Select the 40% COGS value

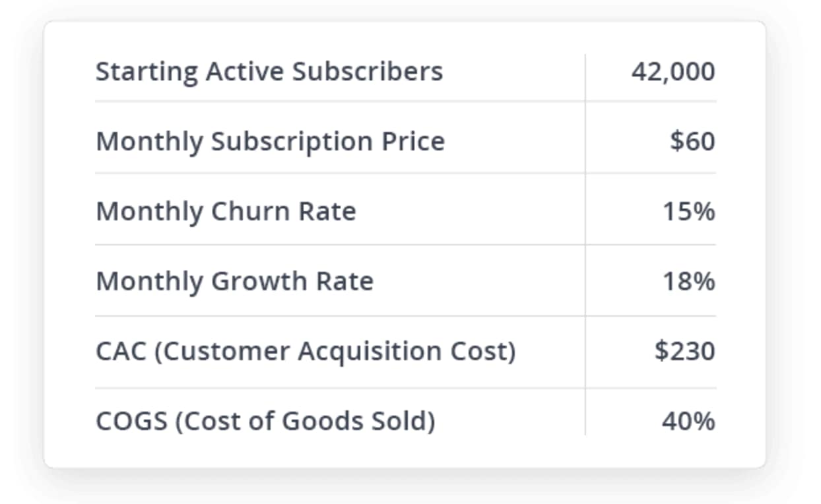[x=688, y=422]
